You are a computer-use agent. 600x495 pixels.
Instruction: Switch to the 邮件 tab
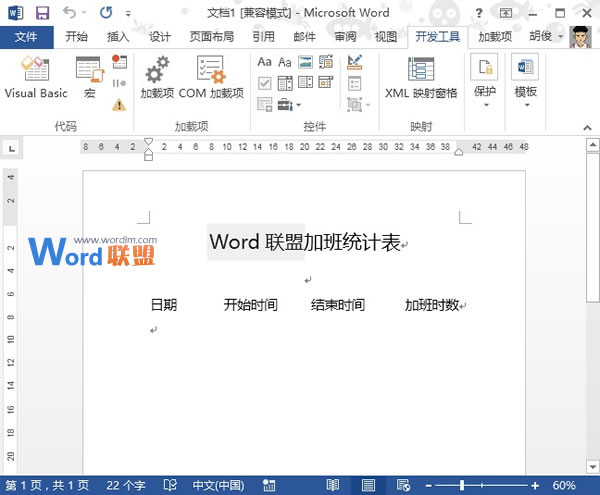tap(305, 37)
